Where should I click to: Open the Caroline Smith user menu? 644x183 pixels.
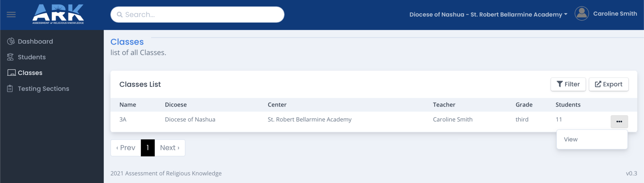(x=615, y=14)
